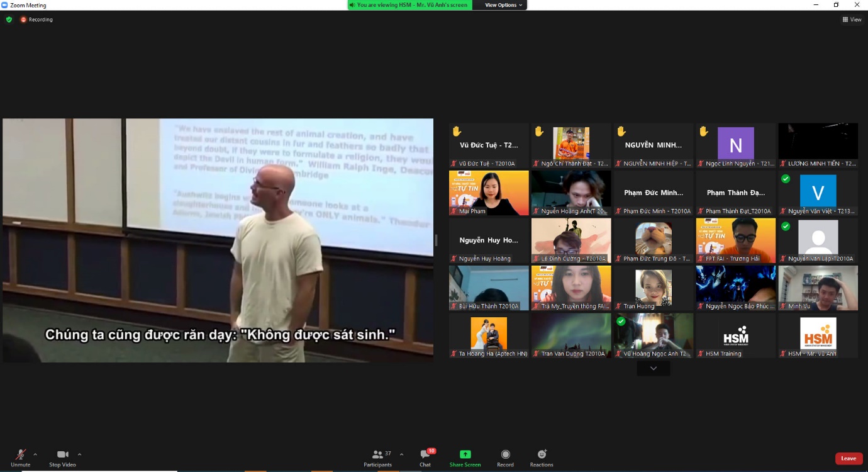Open the View Options dropdown

point(503,5)
